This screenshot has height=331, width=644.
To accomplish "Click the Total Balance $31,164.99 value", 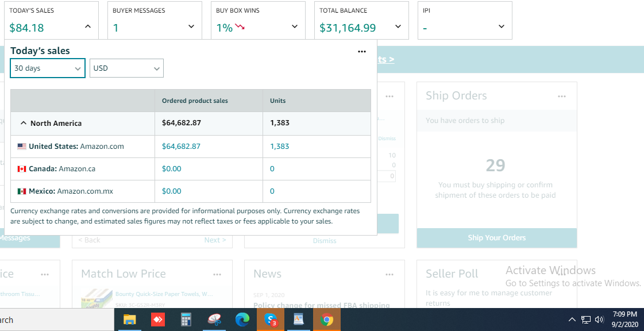I will [x=348, y=28].
